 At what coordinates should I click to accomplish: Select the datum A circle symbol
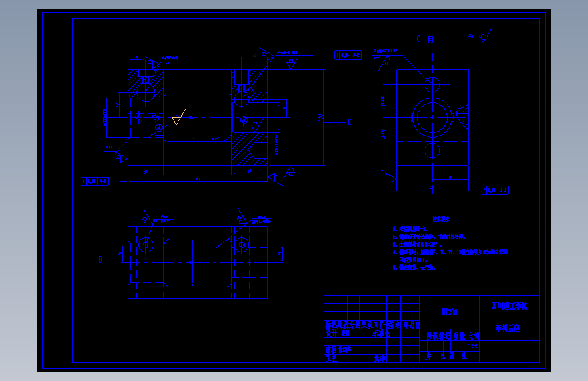(159, 128)
